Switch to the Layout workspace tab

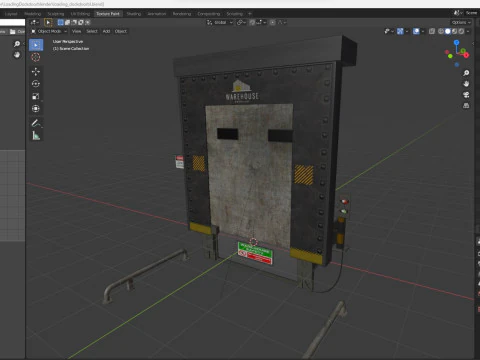click(x=11, y=14)
